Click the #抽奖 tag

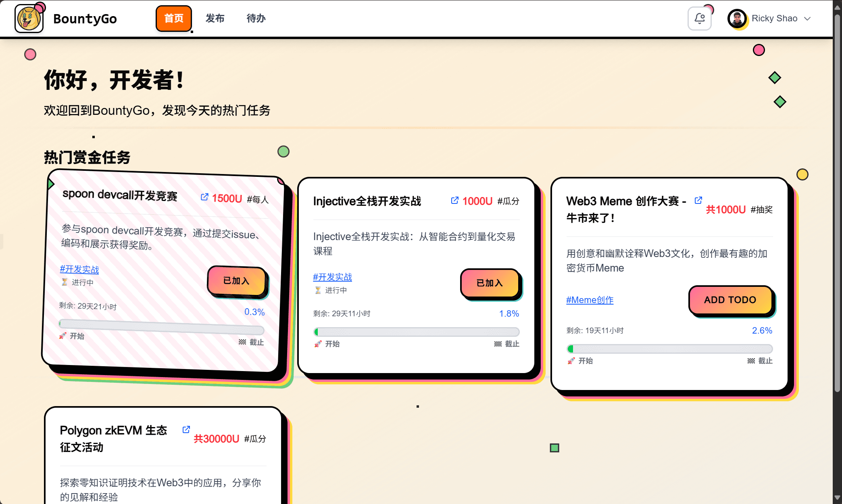762,209
